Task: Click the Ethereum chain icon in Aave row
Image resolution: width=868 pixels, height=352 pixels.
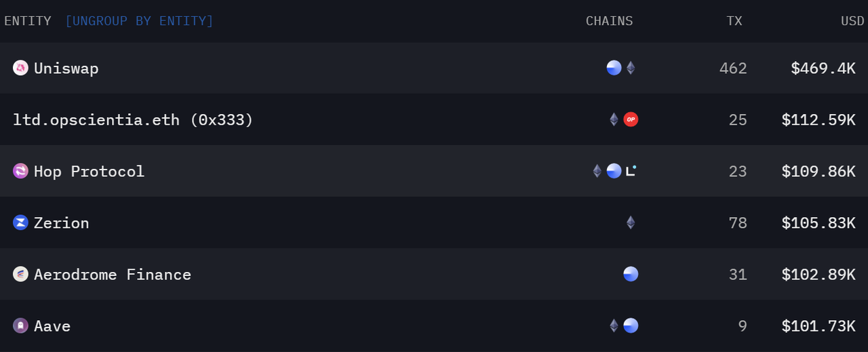Action: [614, 326]
